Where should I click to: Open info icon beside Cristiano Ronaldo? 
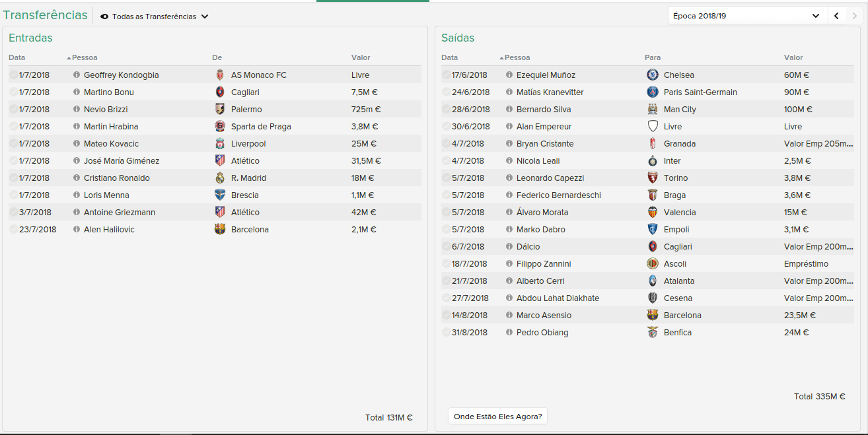tap(77, 178)
